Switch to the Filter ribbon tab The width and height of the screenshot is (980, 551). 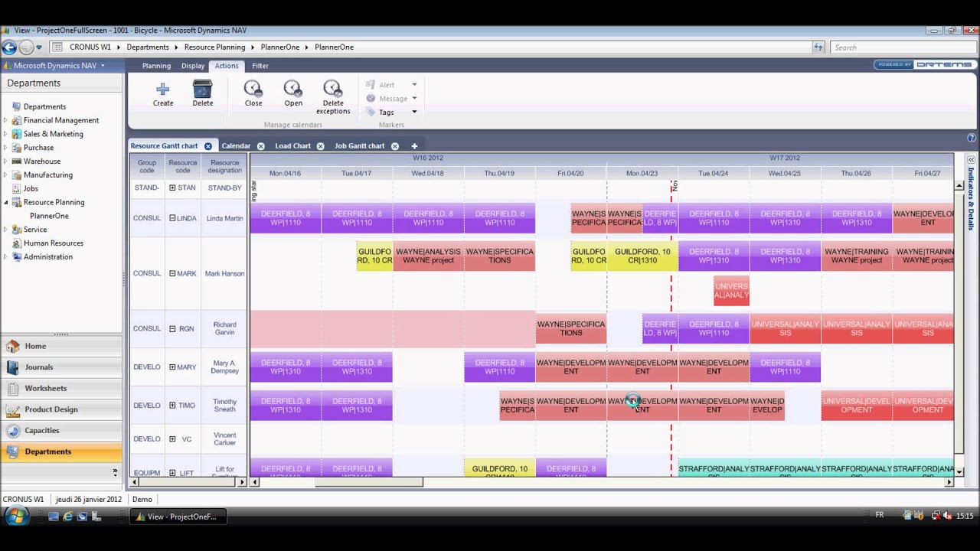click(x=260, y=66)
